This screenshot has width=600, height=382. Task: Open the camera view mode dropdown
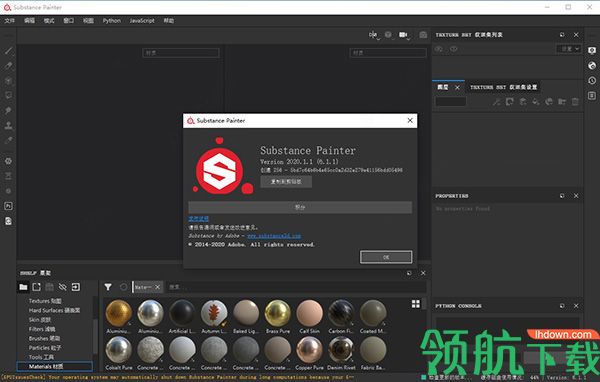[x=404, y=35]
